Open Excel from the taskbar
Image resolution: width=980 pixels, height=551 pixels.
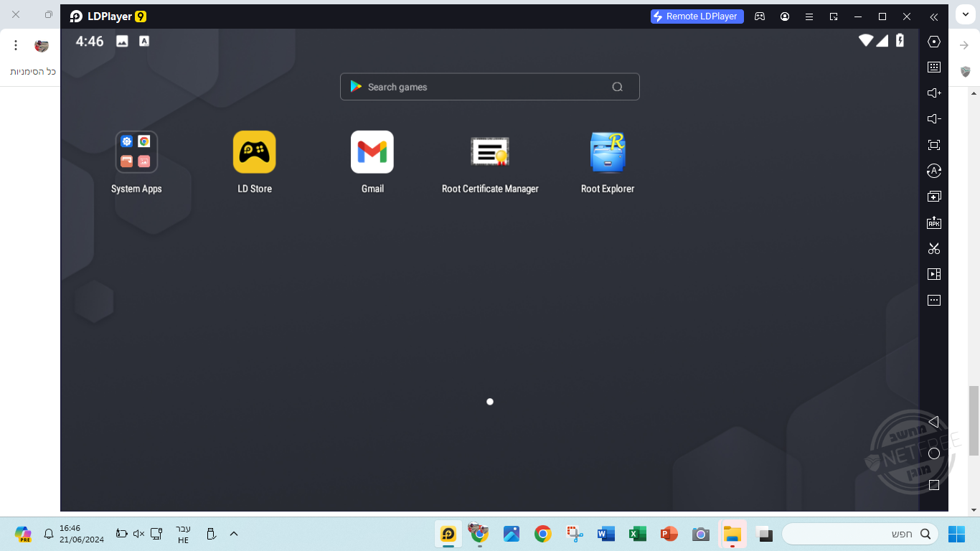click(638, 534)
